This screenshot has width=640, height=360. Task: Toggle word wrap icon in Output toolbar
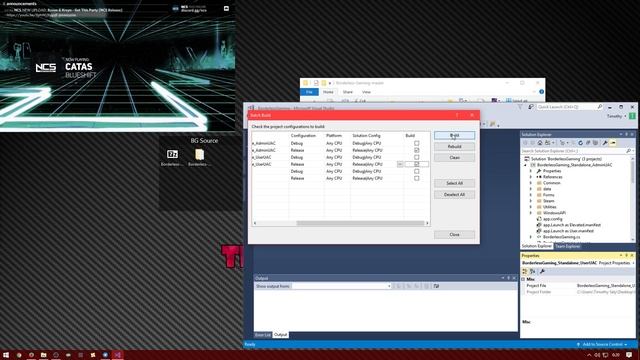[x=436, y=286]
